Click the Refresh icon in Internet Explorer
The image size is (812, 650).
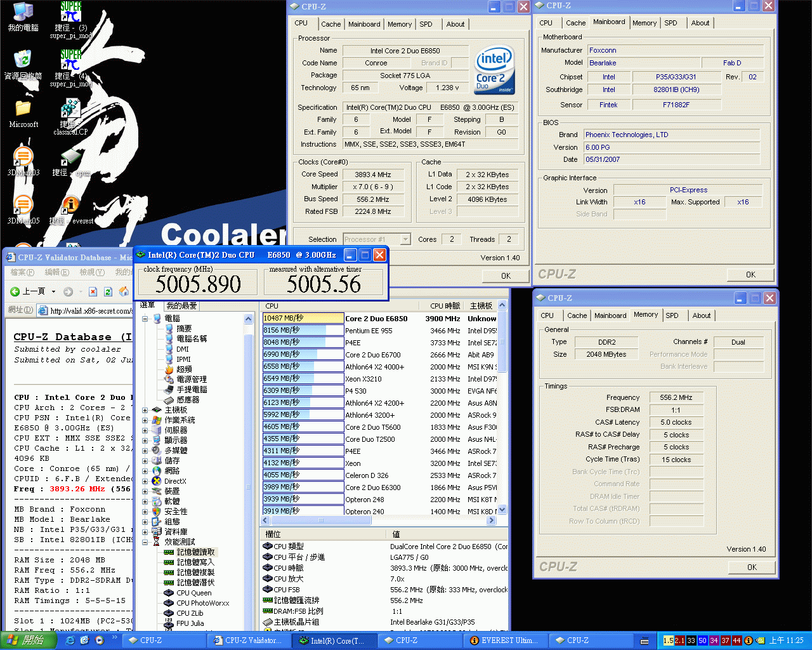(108, 291)
